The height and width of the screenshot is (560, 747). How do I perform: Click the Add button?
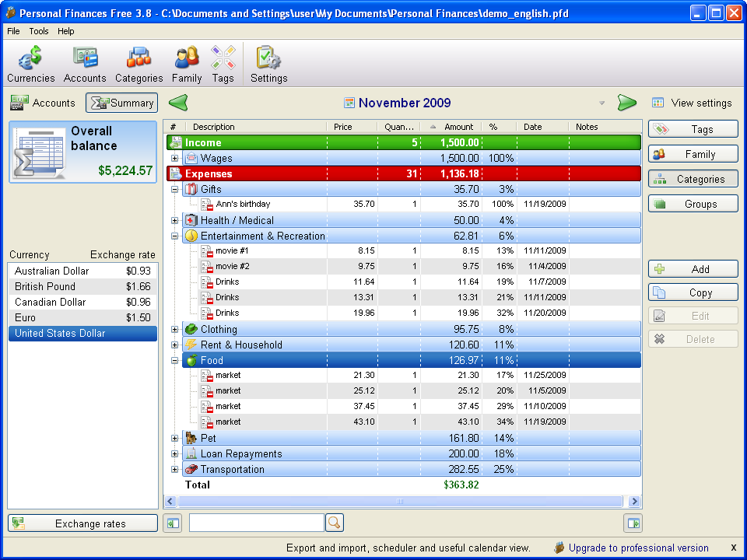pos(693,269)
